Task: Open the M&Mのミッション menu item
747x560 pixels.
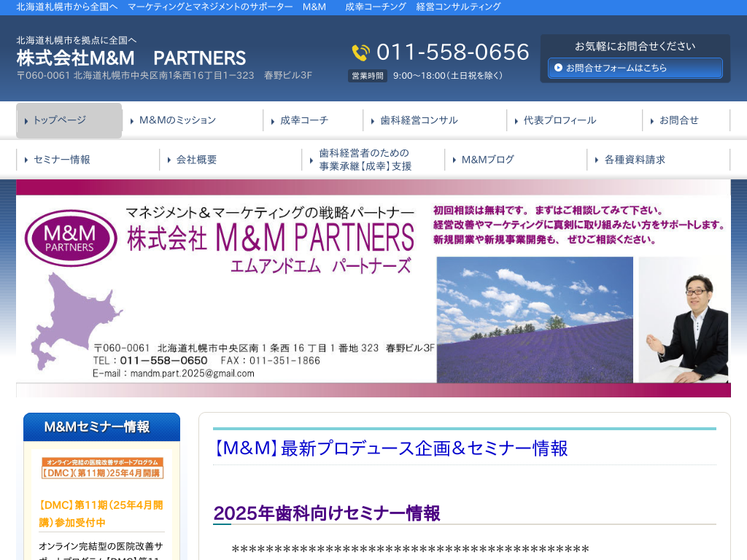Action: click(193, 120)
